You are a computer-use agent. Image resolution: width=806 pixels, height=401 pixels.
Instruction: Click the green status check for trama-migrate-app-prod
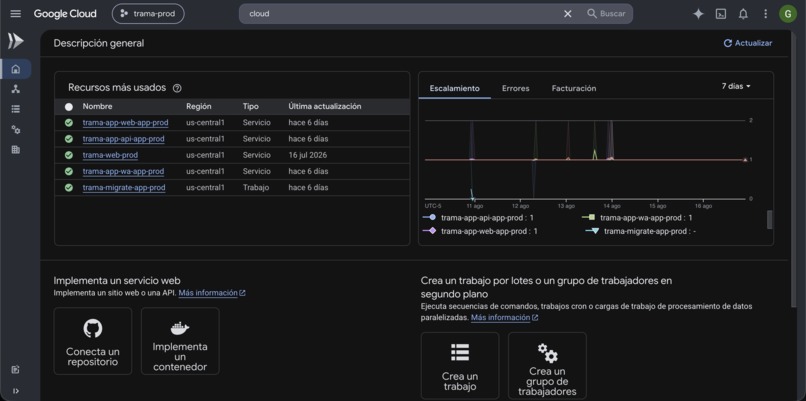[x=69, y=188]
